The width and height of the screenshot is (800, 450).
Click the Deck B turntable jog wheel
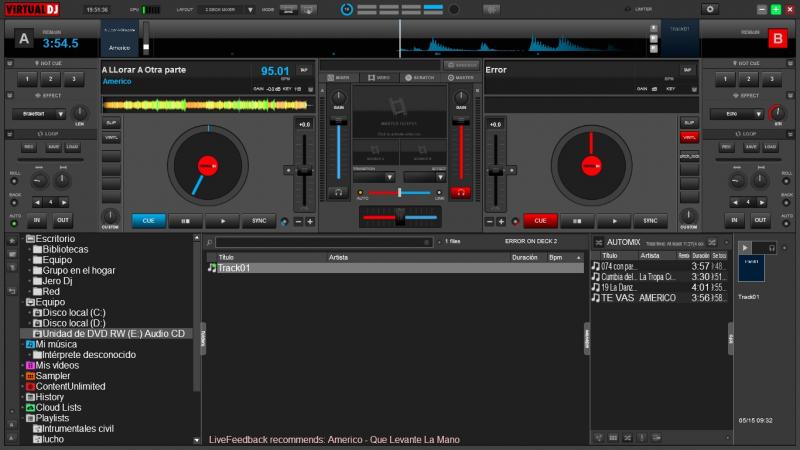pos(591,166)
